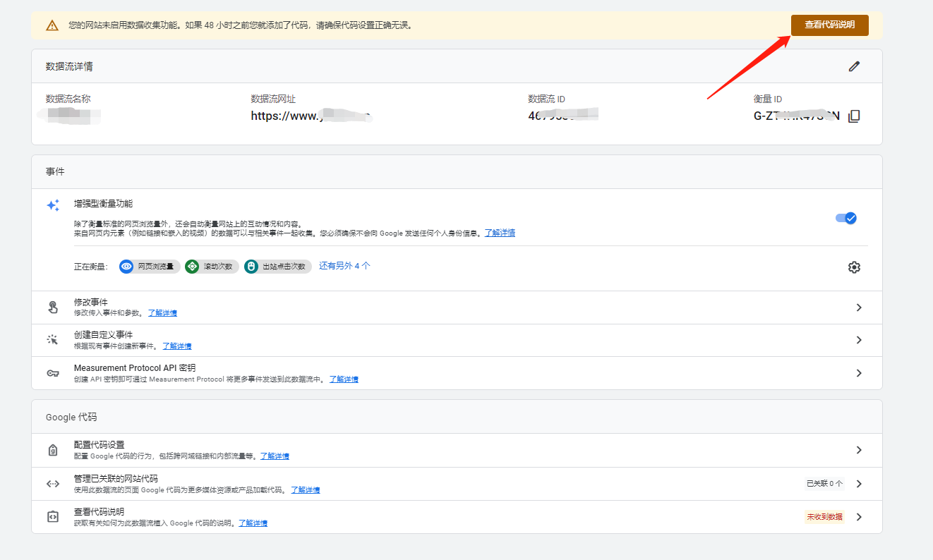
Task: Open enhanced measurement settings via the gear icon
Action: pyautogui.click(x=854, y=267)
